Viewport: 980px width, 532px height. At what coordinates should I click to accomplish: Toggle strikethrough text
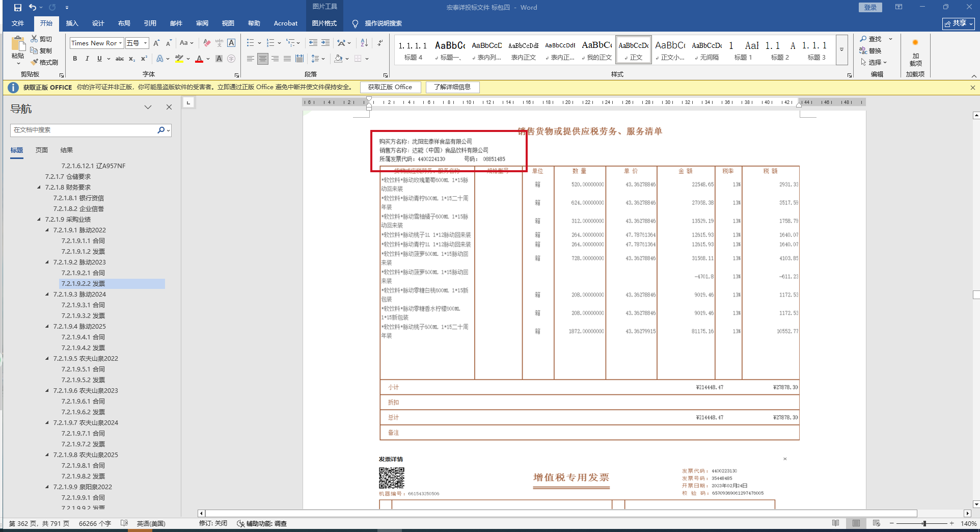(x=120, y=59)
